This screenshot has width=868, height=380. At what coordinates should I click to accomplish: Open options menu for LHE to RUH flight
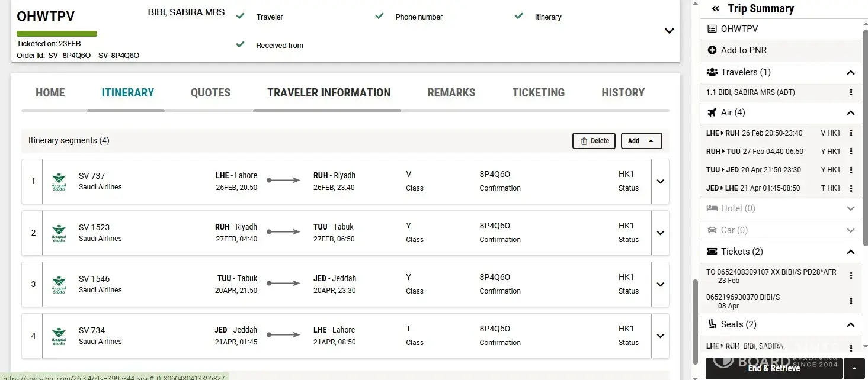851,133
